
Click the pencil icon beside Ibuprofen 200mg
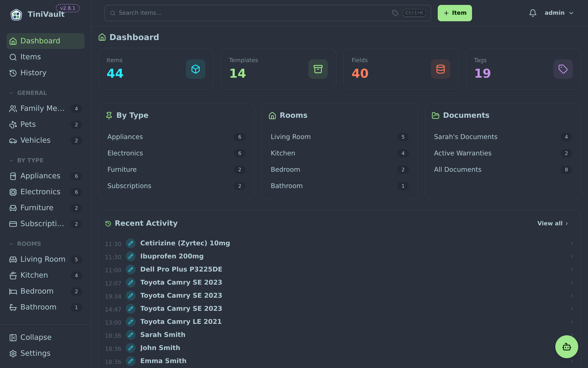point(130,256)
